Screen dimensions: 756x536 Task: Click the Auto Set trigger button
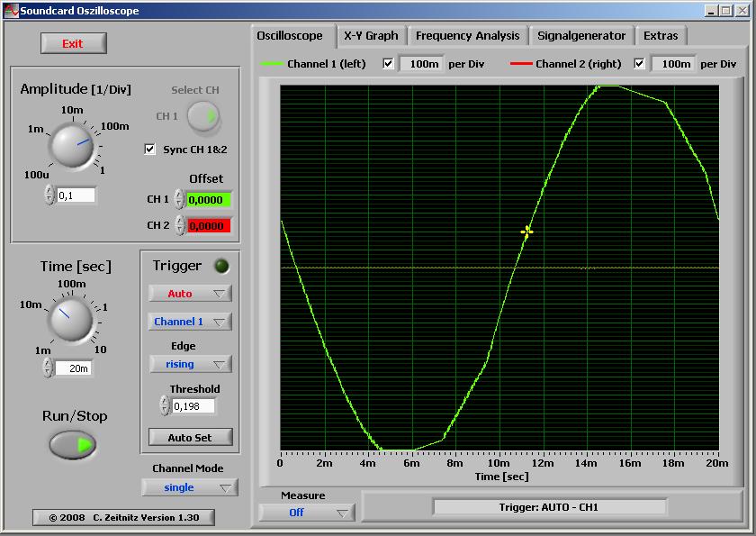[189, 437]
